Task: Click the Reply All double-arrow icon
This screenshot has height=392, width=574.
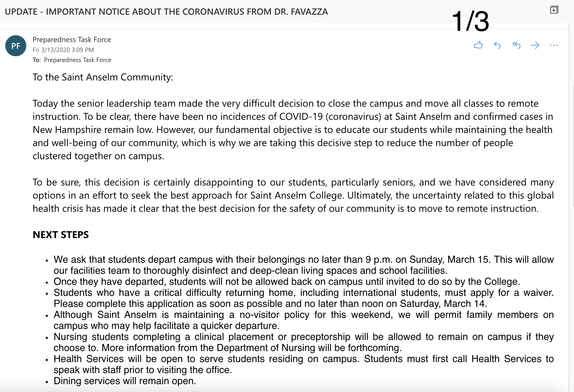Action: click(516, 45)
